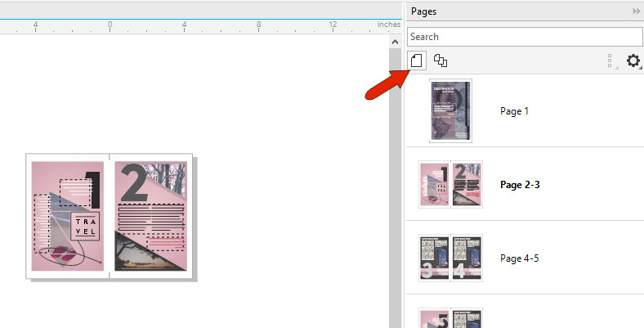Click the Page 4-5 label
Viewport: 644px width, 328px height.
(x=520, y=258)
